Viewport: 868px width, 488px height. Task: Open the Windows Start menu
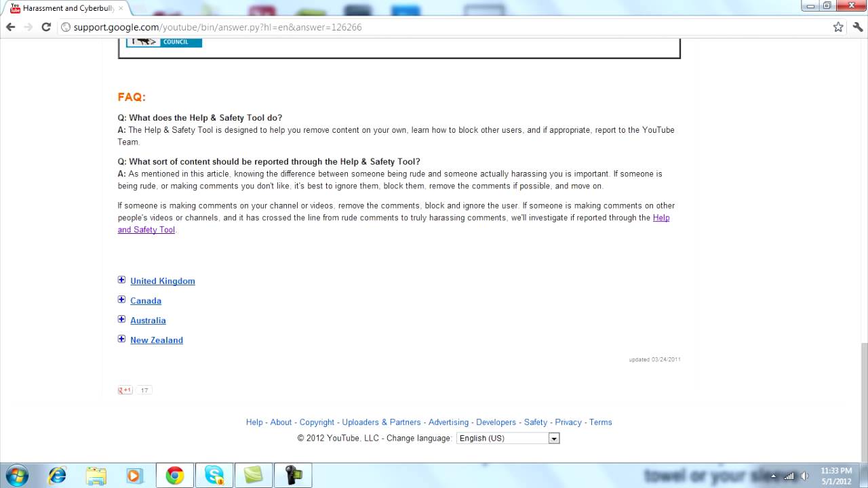(16, 474)
